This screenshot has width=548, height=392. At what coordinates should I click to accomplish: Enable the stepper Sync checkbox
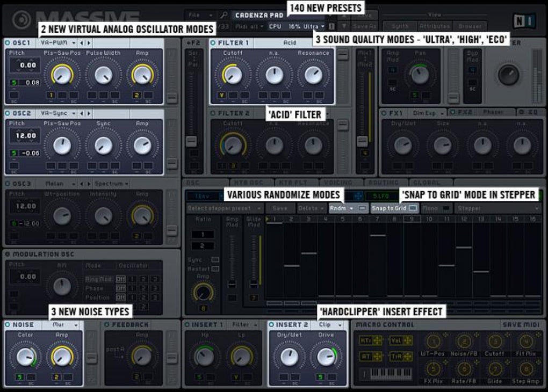click(x=215, y=259)
